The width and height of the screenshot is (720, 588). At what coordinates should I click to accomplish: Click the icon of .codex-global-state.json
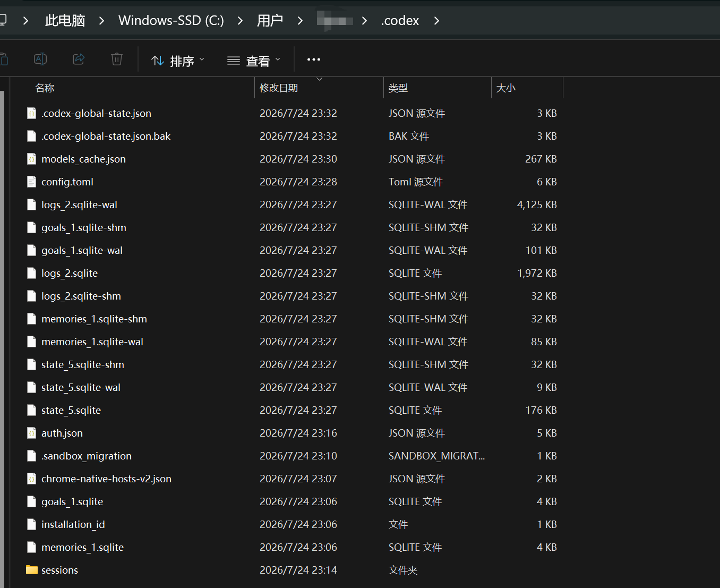coord(32,113)
